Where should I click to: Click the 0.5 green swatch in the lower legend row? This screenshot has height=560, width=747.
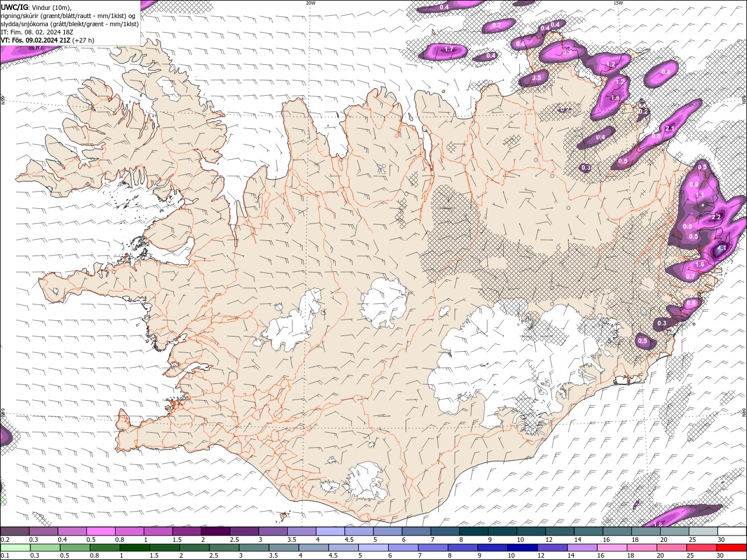pos(75,548)
